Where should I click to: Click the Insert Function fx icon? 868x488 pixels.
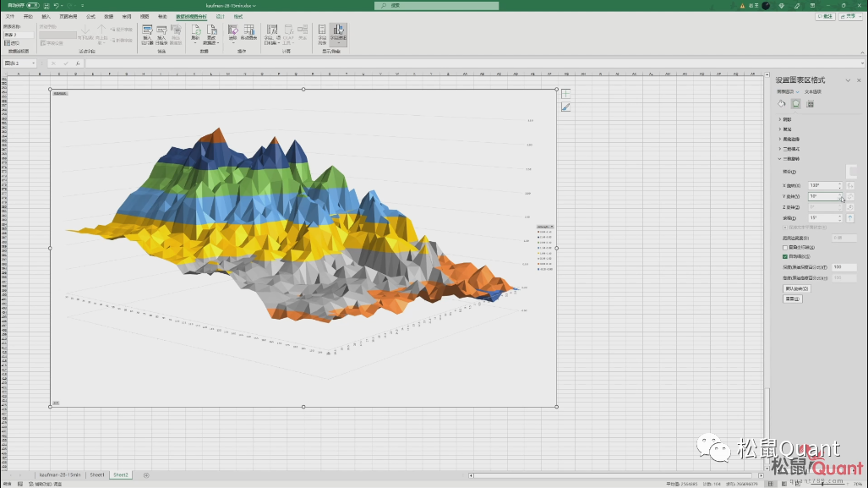click(78, 63)
